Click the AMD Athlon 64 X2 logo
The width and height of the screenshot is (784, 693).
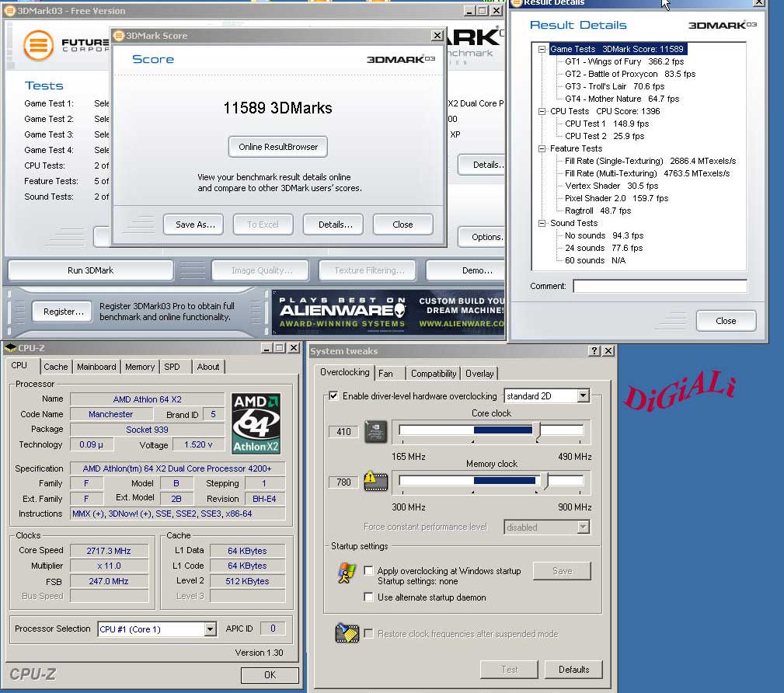(x=256, y=423)
